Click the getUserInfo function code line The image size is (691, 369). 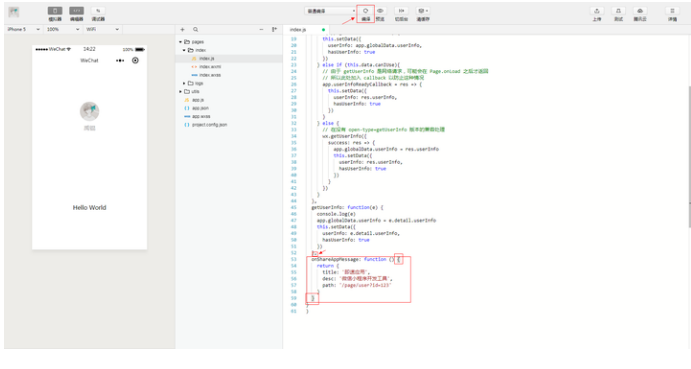[347, 207]
